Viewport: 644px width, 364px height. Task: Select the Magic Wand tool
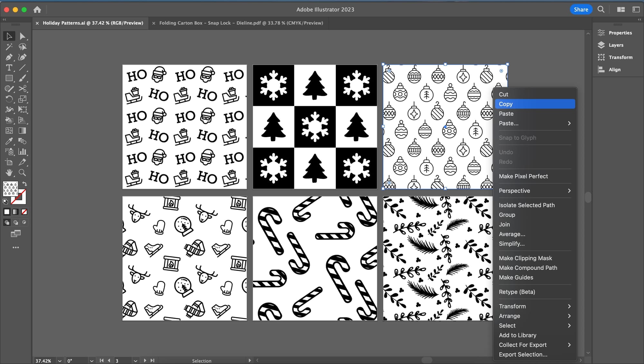tap(9, 47)
